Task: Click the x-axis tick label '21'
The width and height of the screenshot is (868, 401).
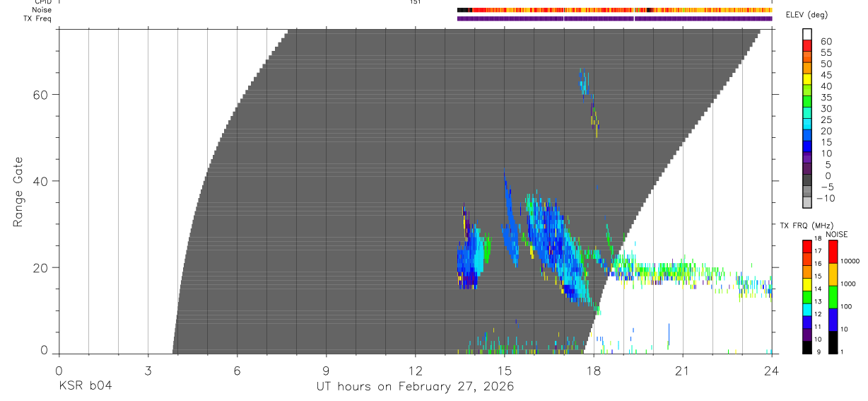Action: pos(683,370)
